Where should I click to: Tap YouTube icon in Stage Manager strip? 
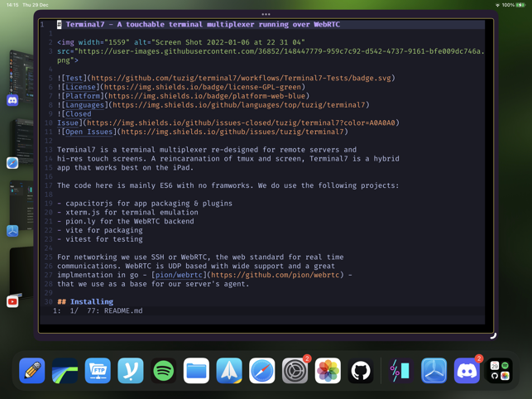pos(12,301)
